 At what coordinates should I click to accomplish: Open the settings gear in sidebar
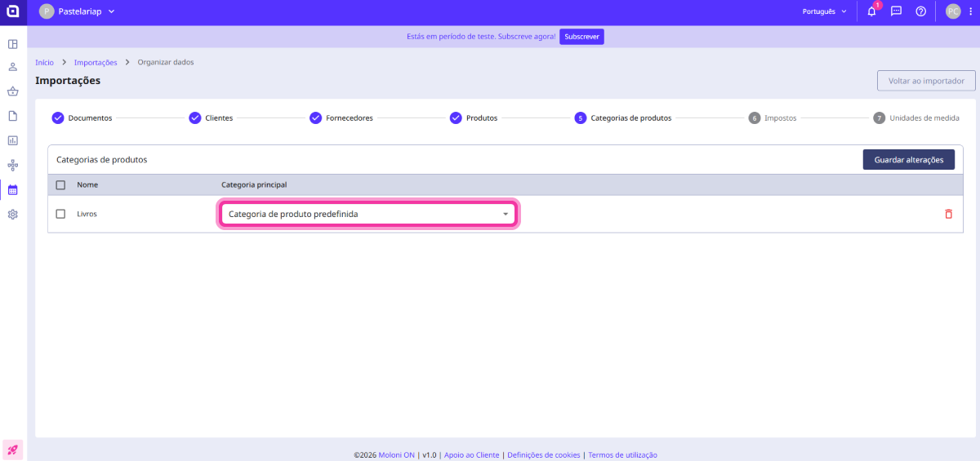(x=13, y=215)
